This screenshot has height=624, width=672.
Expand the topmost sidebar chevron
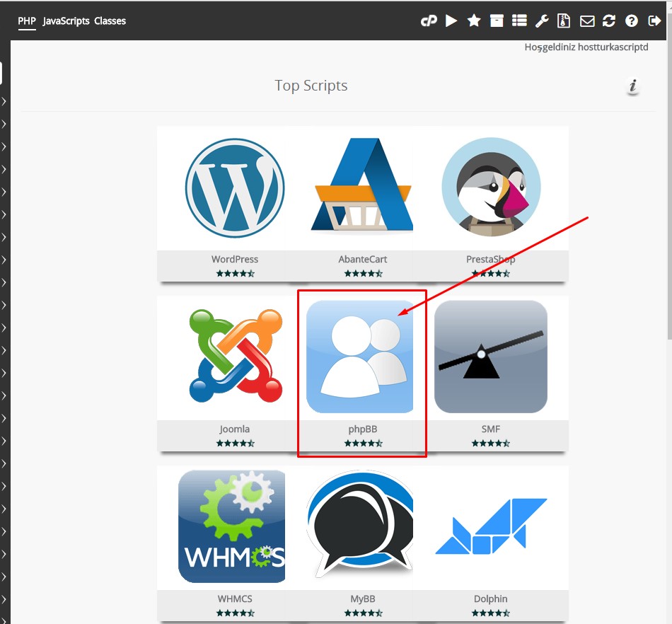point(4,101)
